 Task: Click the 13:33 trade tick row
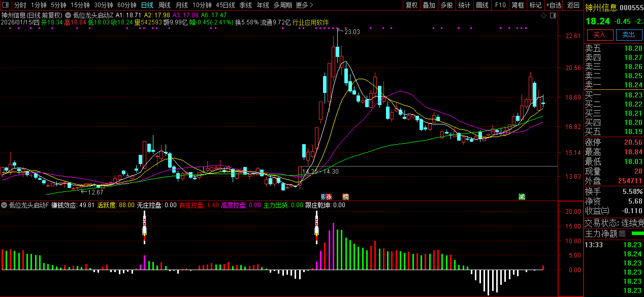click(x=614, y=245)
